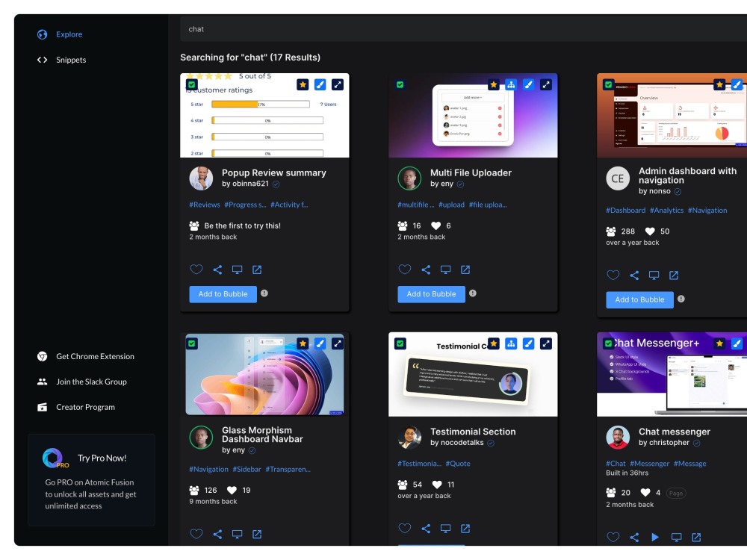Like the Popup Review summary component
747x560 pixels.
pos(196,270)
